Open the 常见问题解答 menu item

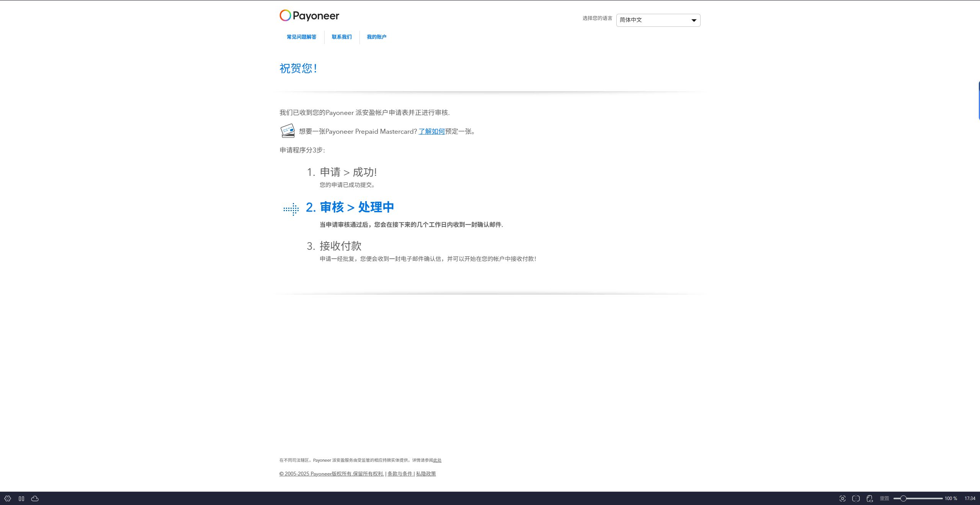pyautogui.click(x=302, y=37)
